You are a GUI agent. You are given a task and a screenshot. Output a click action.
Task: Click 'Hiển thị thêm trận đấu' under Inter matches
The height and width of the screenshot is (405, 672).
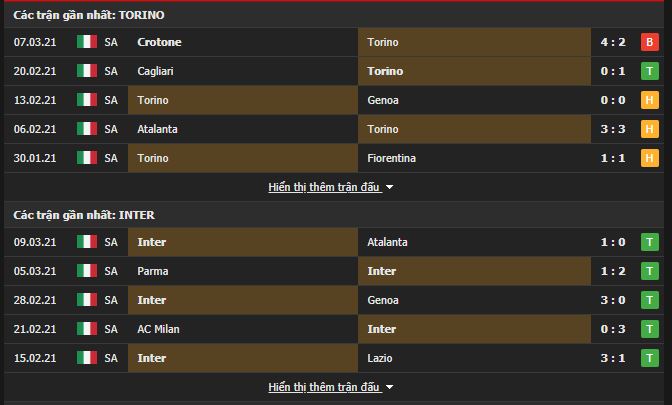pyautogui.click(x=324, y=387)
